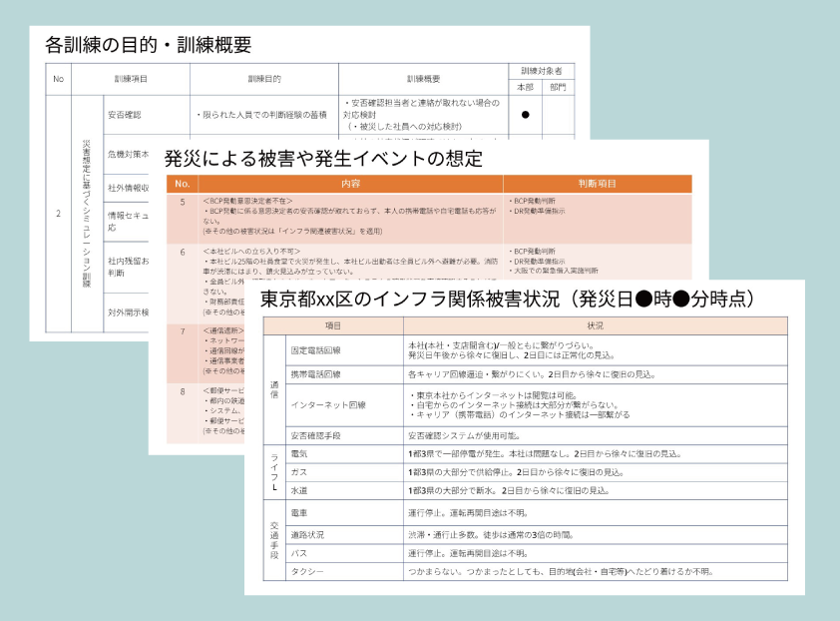Screen dimensions: 840x621
Task: Click the title '発災による被害や発生イベントの想定'
Action: tap(323, 159)
